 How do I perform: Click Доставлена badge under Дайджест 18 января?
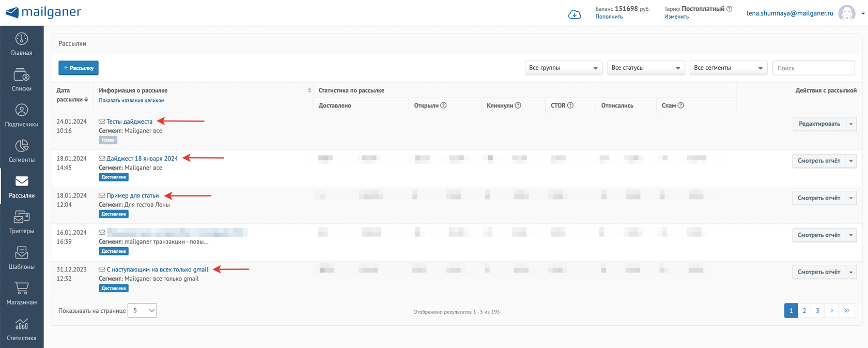(114, 177)
